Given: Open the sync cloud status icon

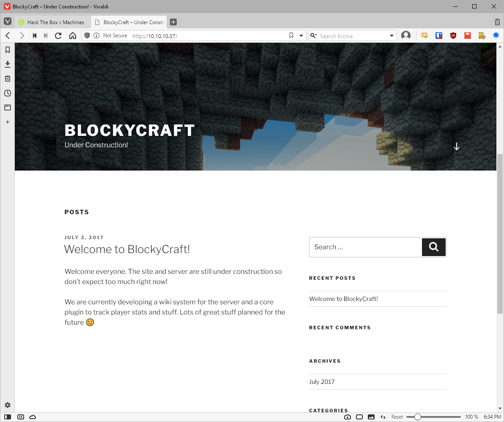Looking at the screenshot, I should tap(33, 417).
